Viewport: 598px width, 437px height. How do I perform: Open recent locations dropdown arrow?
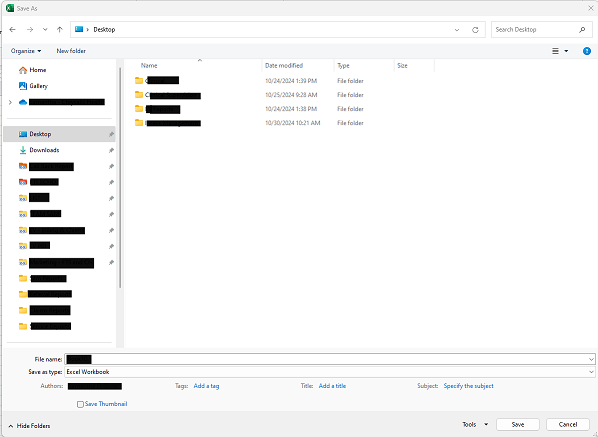tap(45, 29)
